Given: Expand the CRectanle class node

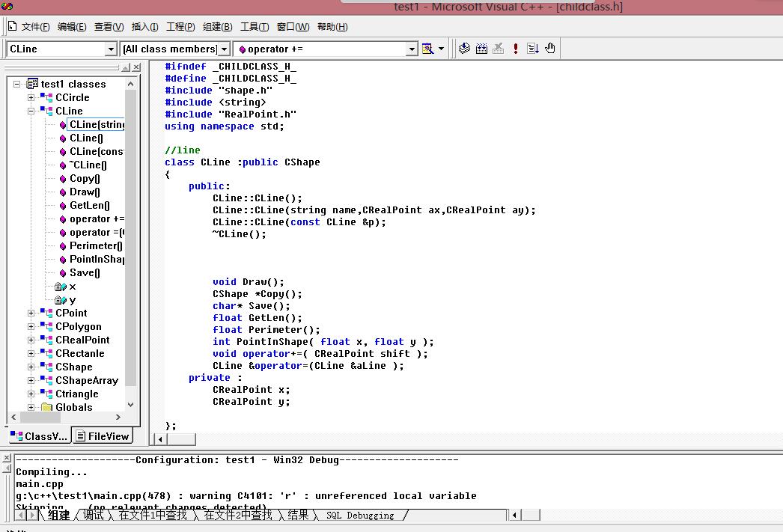Looking at the screenshot, I should [x=31, y=353].
